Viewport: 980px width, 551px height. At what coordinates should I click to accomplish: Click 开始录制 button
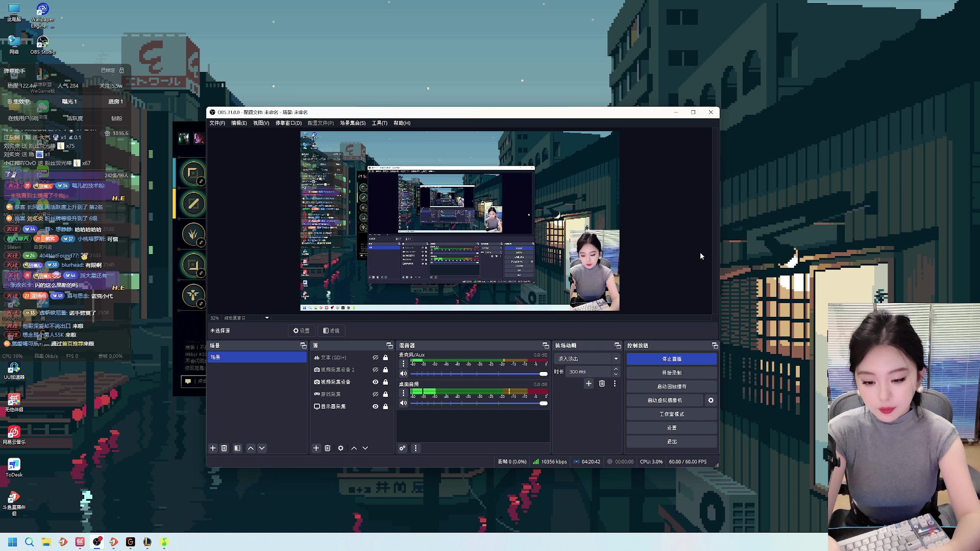click(x=672, y=373)
